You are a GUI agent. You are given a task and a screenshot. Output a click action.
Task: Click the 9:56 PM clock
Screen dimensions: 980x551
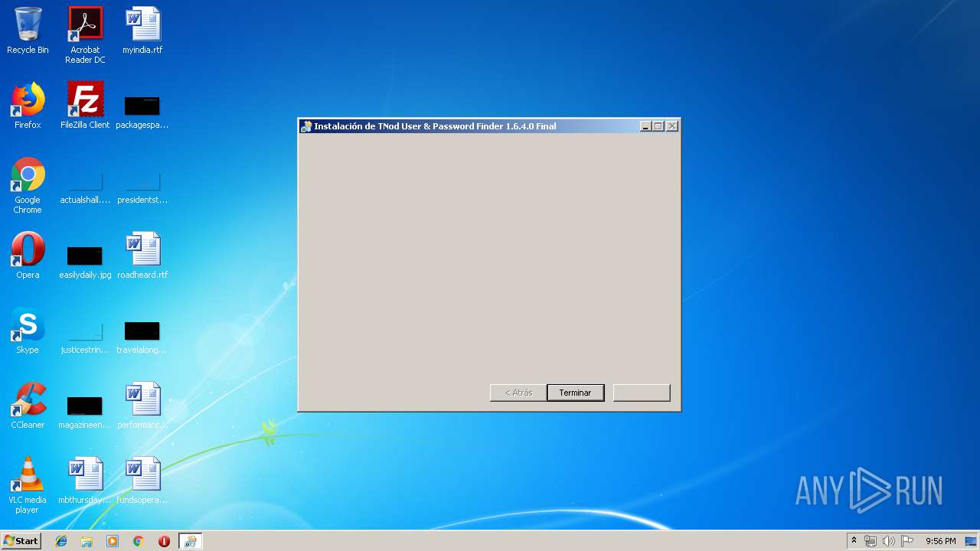pyautogui.click(x=940, y=541)
